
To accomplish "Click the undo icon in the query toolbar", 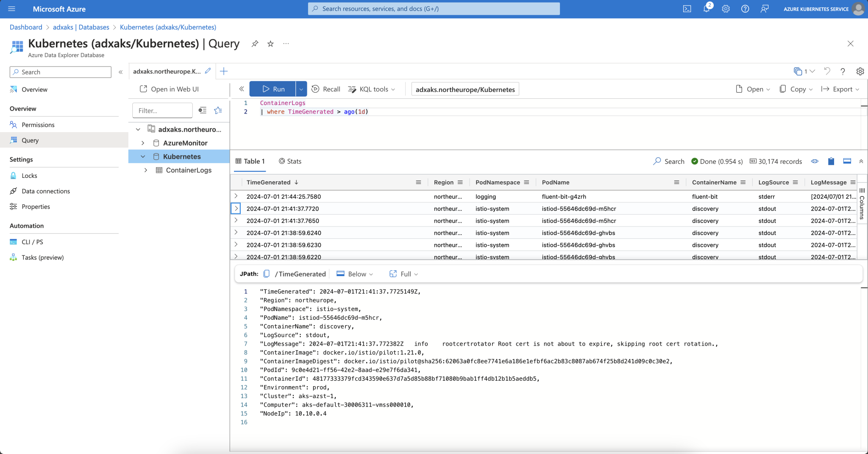I will 826,72.
